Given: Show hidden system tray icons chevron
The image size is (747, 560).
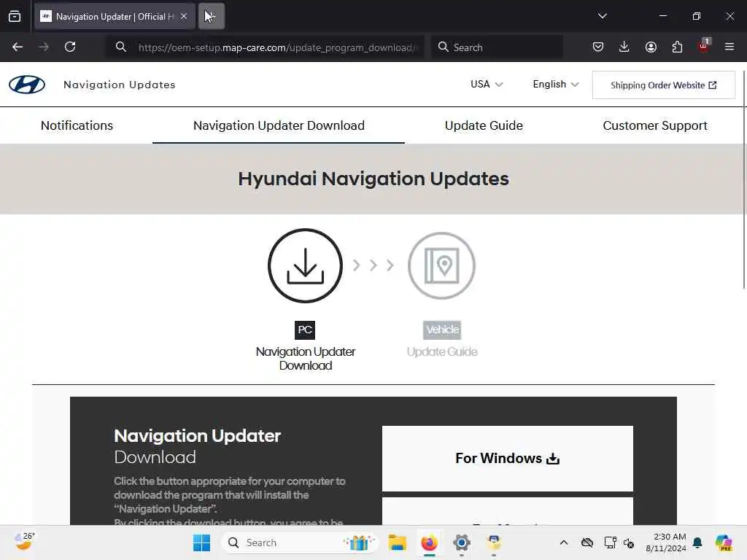Looking at the screenshot, I should click(x=564, y=542).
